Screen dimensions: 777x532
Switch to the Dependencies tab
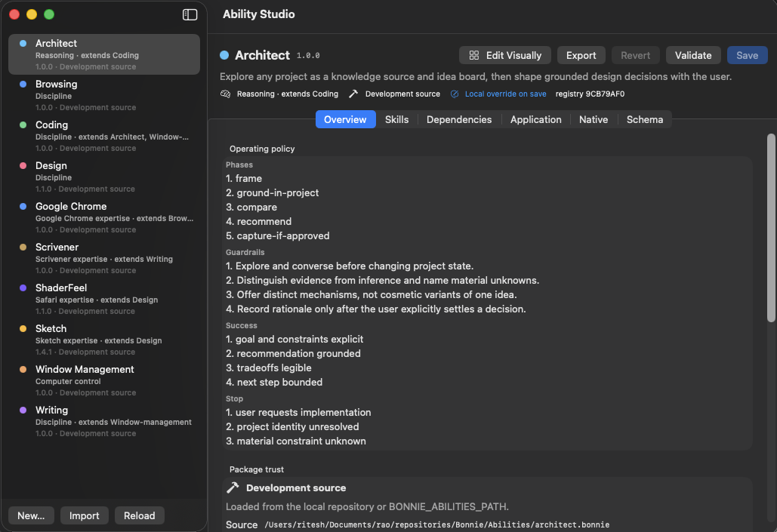pos(459,119)
